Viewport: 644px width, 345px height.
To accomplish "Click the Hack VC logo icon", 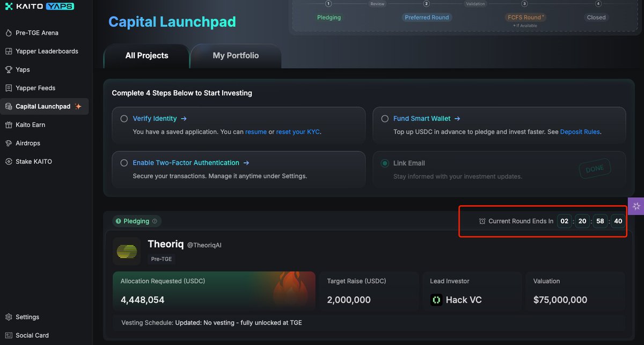I will 436,300.
